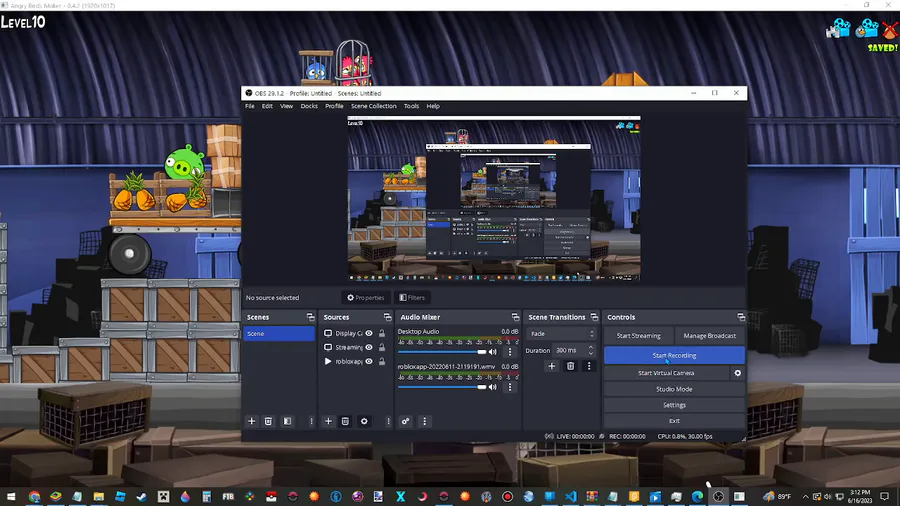Open Audio Mixer bottom three-dot menu
This screenshot has height=506, width=900.
425,421
